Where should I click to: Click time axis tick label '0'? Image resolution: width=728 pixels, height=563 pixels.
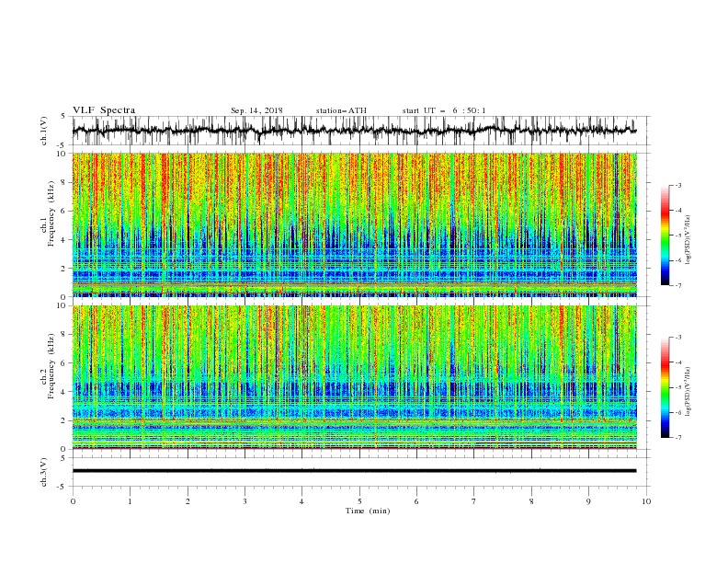click(73, 501)
